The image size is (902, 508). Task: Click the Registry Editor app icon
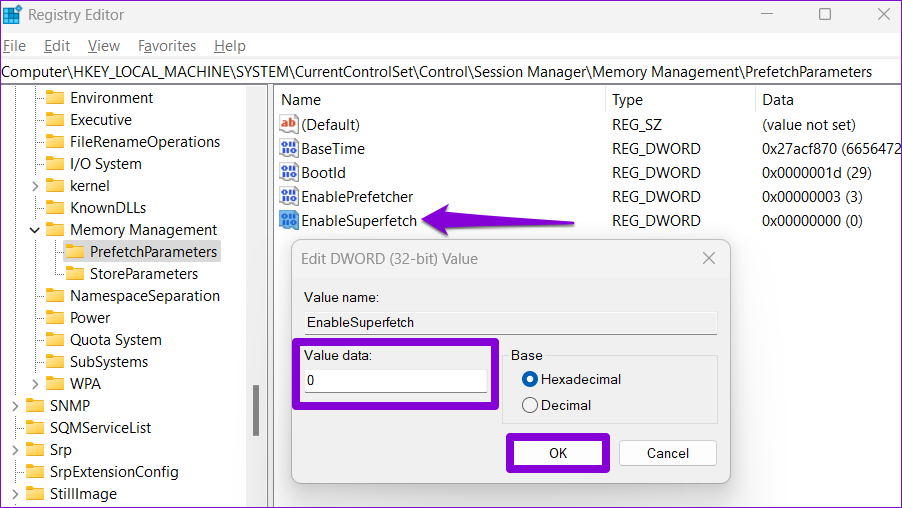[12, 14]
